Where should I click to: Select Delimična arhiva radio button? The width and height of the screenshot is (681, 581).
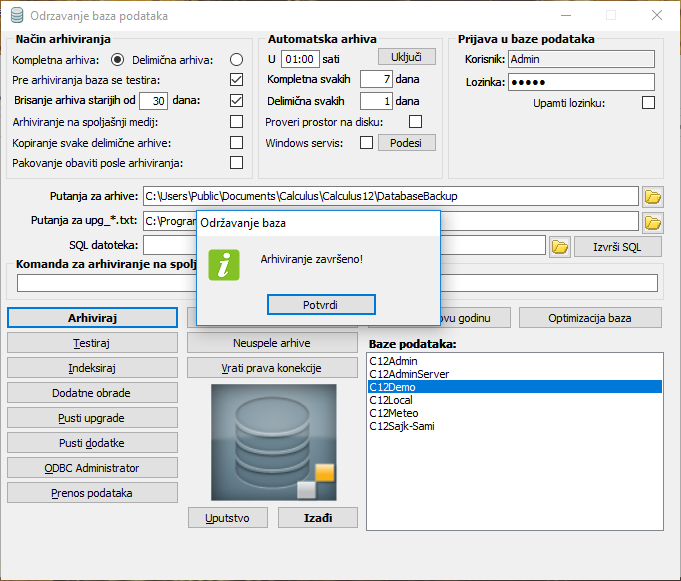click(x=237, y=60)
